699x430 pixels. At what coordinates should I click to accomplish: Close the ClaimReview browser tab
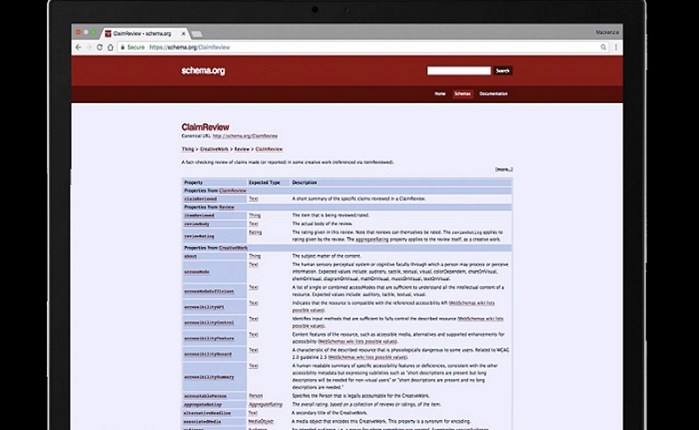click(183, 33)
